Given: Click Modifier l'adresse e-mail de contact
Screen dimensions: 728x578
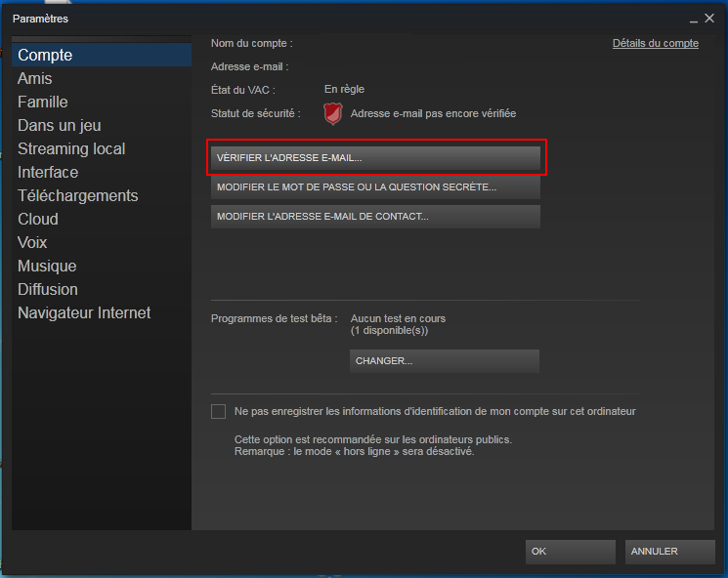Looking at the screenshot, I should click(x=375, y=216).
